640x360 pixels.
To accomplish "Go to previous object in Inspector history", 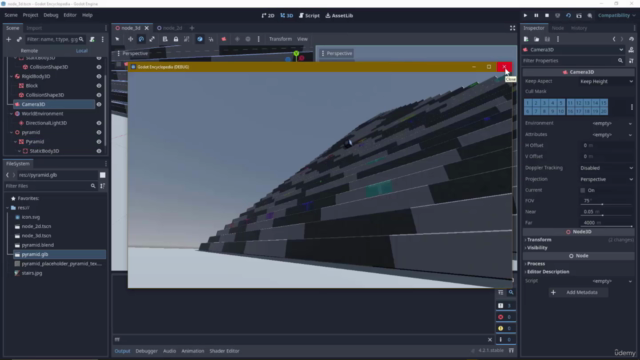I will pos(614,39).
